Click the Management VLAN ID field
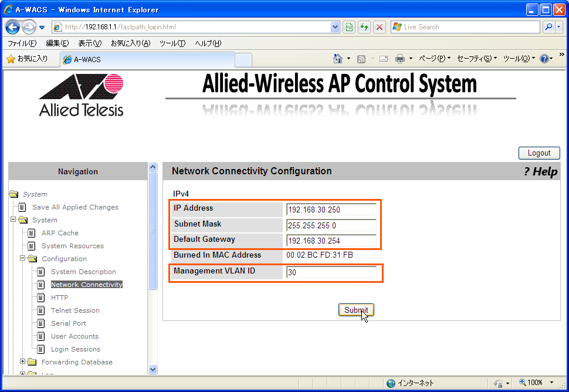Image resolution: width=569 pixels, height=392 pixels. (331, 272)
